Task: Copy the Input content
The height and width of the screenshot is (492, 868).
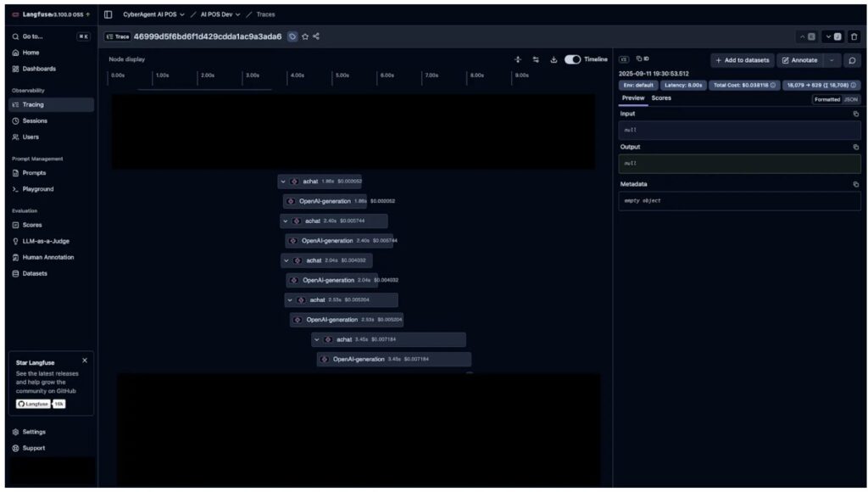Action: point(855,114)
